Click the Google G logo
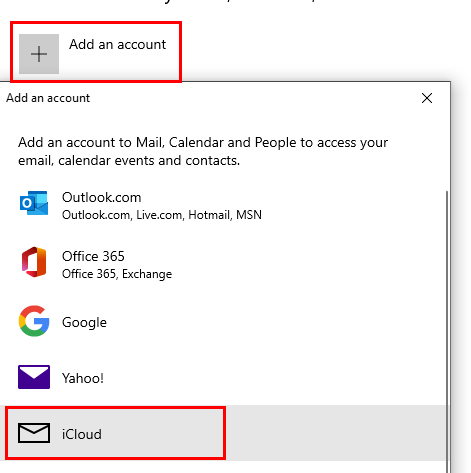The height and width of the screenshot is (473, 471). [x=34, y=321]
